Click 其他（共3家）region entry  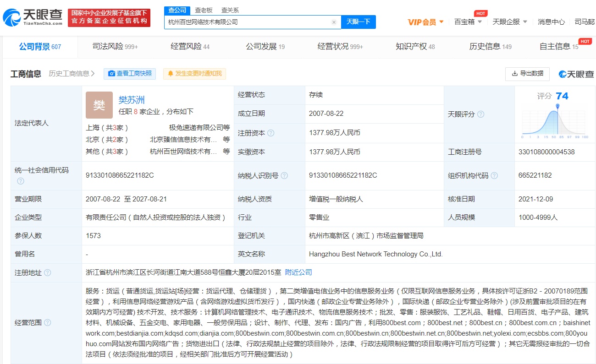click(107, 152)
